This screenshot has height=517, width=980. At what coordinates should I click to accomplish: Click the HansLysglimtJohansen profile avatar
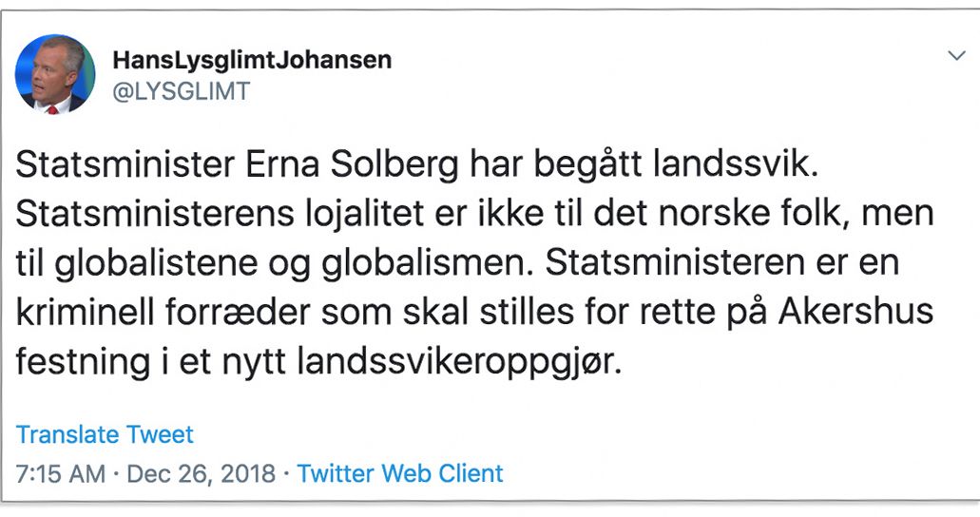point(55,74)
